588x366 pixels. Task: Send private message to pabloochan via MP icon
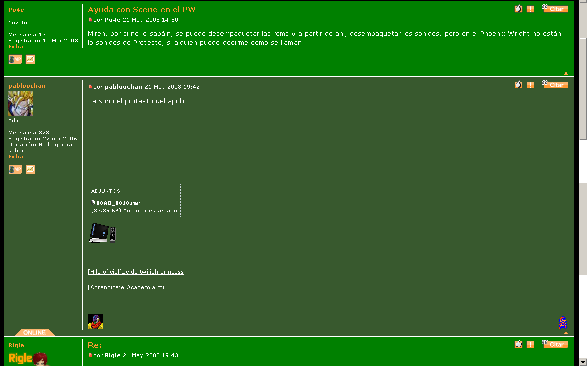(15, 169)
